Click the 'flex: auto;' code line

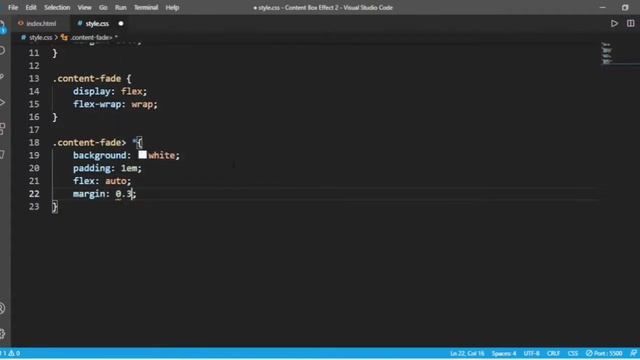tap(102, 181)
